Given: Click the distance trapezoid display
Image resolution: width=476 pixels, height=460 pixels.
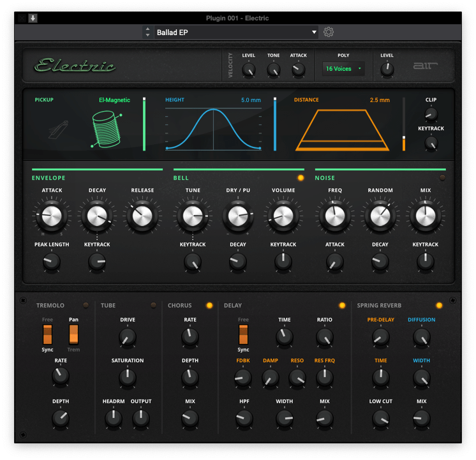Looking at the screenshot, I should (x=342, y=130).
